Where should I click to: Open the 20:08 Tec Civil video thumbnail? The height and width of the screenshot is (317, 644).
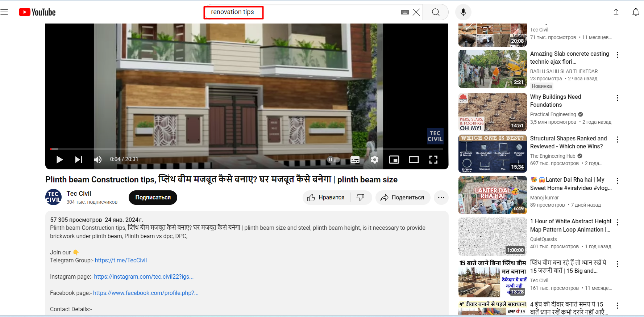point(493,35)
